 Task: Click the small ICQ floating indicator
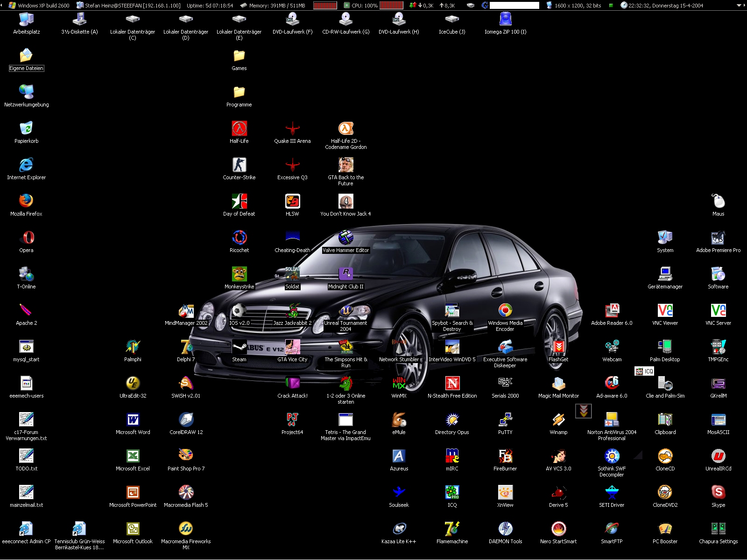pyautogui.click(x=644, y=371)
